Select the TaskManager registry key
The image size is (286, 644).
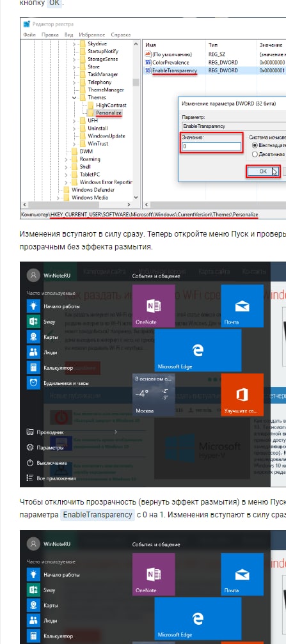pos(102,74)
